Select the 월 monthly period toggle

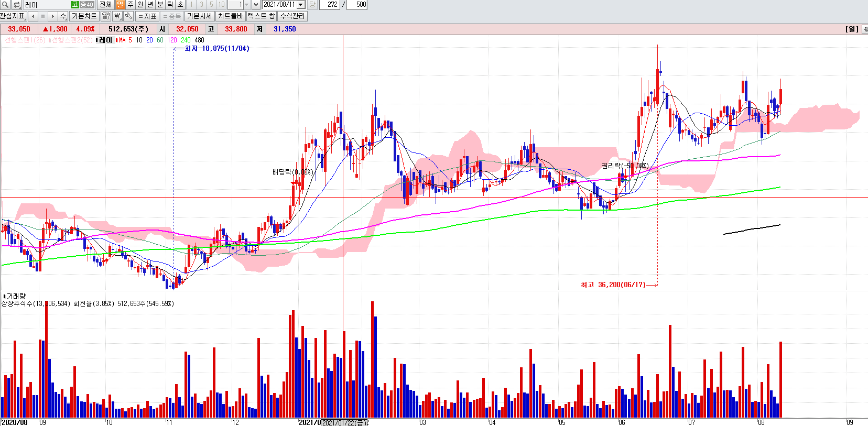coord(140,5)
